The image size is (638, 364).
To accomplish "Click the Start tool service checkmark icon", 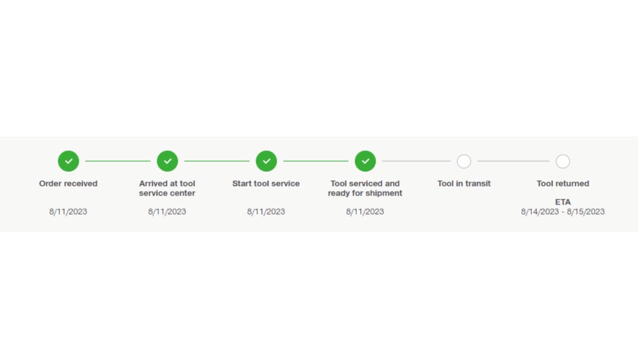I will pos(266,161).
